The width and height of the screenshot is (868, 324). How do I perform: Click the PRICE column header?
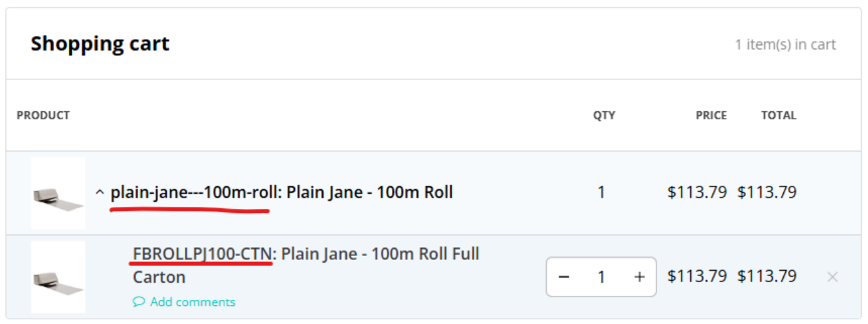click(711, 115)
